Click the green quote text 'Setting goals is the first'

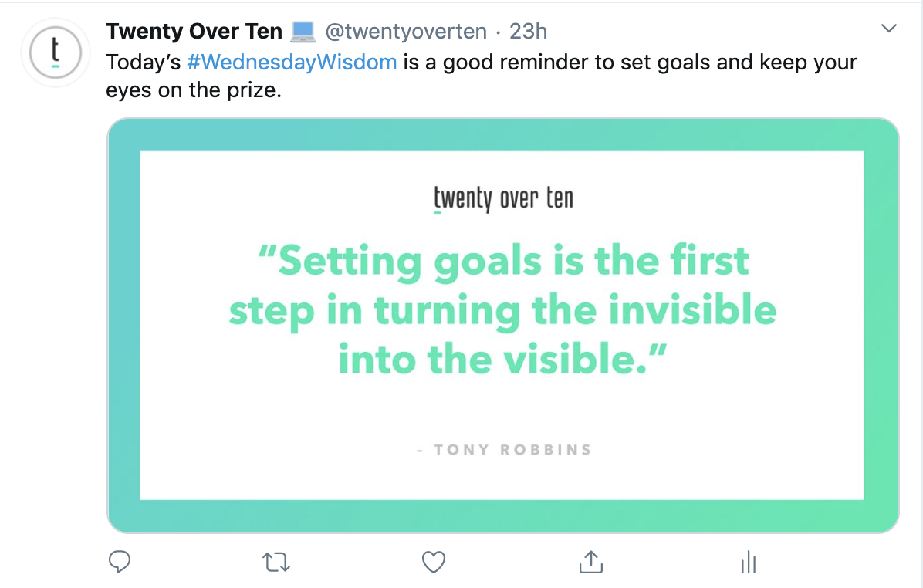tap(503, 261)
